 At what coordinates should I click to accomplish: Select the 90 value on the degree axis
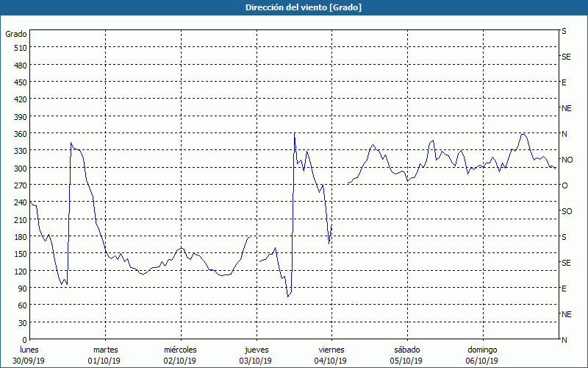click(x=23, y=289)
